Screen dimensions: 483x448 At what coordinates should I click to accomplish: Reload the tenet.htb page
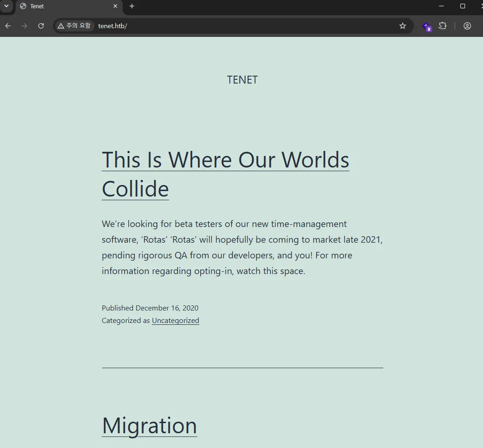point(41,26)
